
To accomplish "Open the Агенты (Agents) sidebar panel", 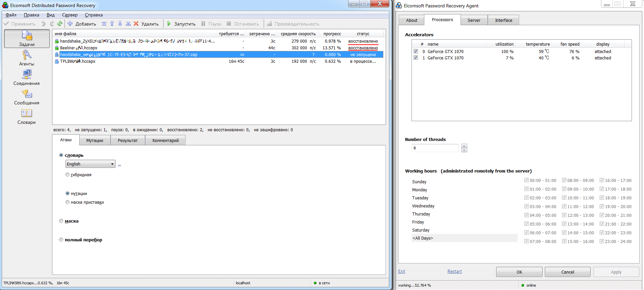I will click(27, 58).
